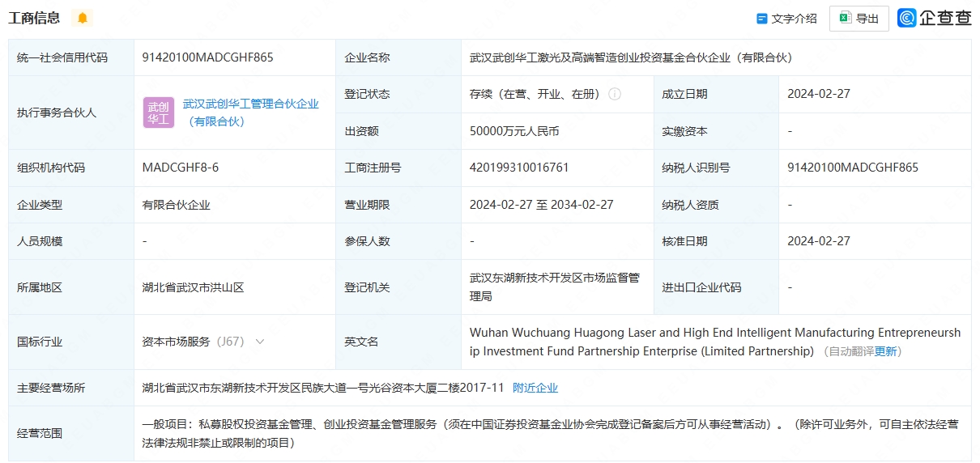Click the info icon beside 登记状态 value

pos(615,94)
